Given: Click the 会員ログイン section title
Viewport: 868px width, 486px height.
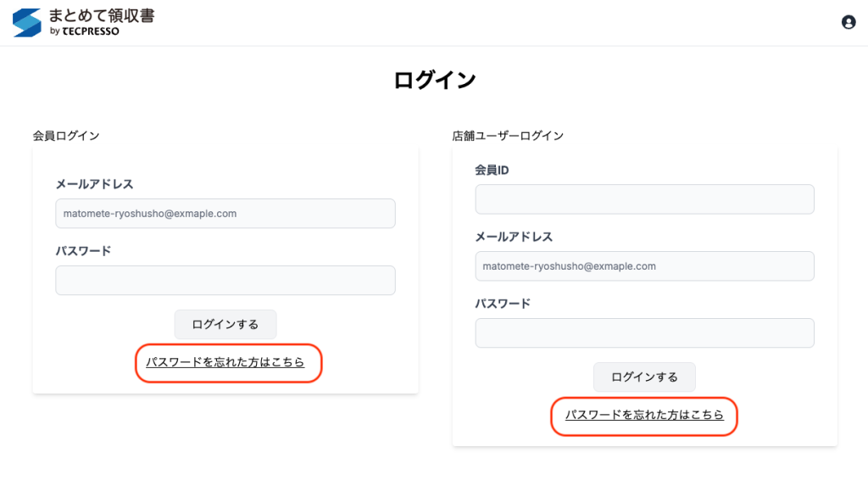Looking at the screenshot, I should point(66,136).
